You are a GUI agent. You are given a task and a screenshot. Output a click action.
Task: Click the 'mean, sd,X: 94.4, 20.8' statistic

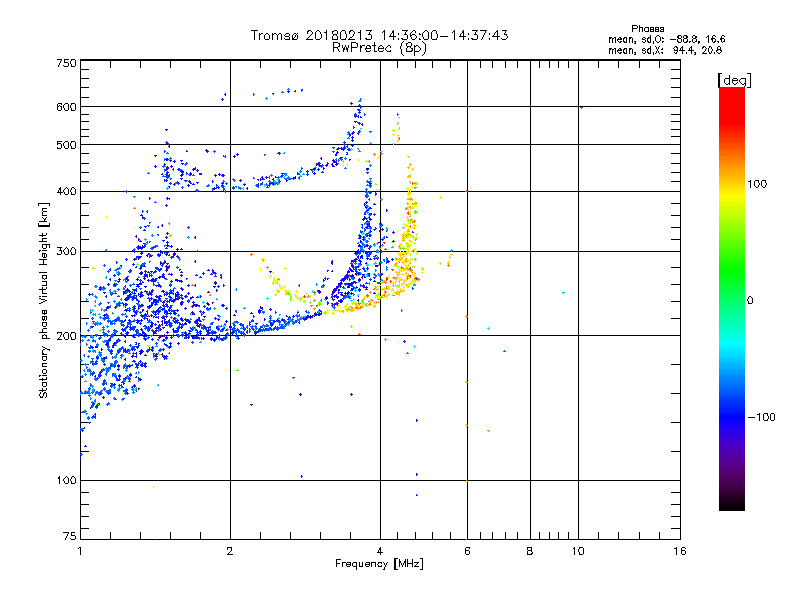point(665,50)
